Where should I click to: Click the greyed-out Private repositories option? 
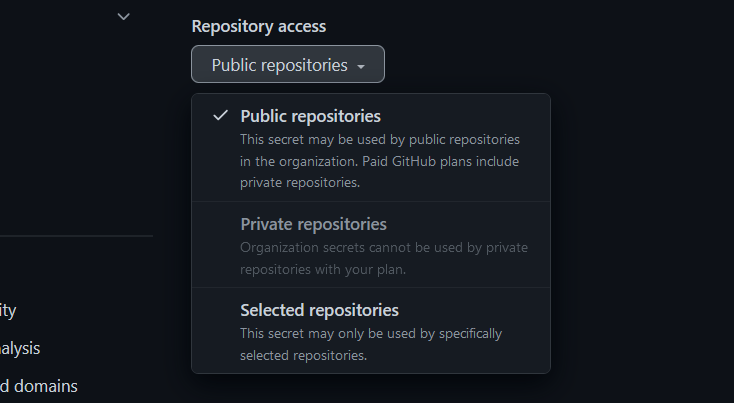point(313,224)
